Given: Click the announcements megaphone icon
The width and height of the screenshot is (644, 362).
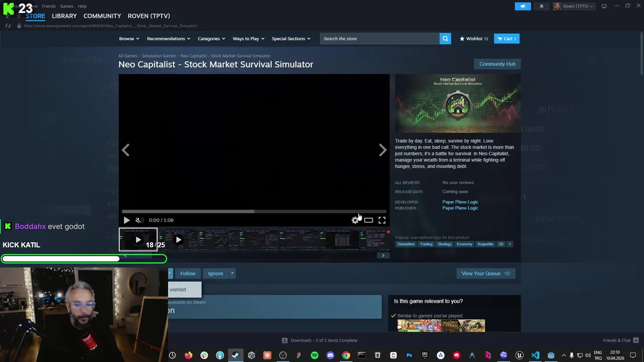Looking at the screenshot, I should coord(523,6).
